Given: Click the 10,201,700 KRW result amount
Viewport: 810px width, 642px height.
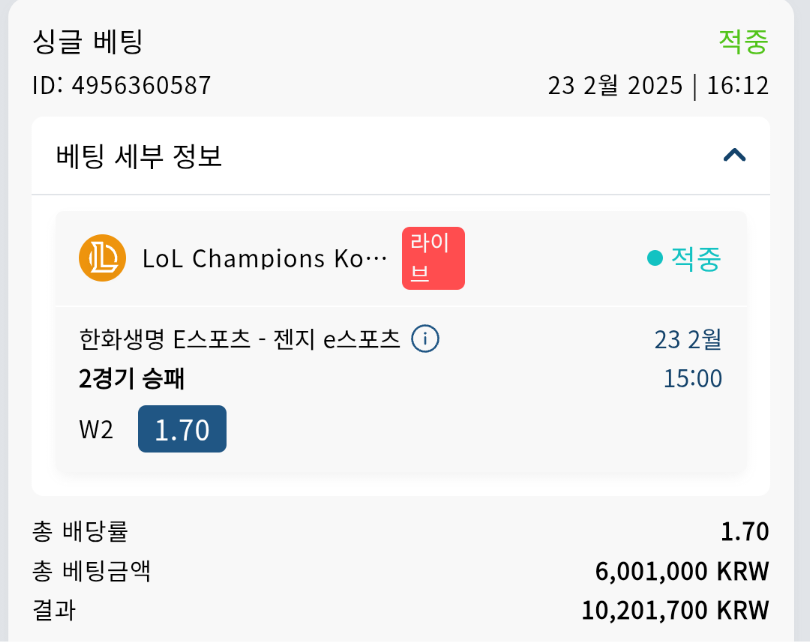Looking at the screenshot, I should click(x=675, y=610).
